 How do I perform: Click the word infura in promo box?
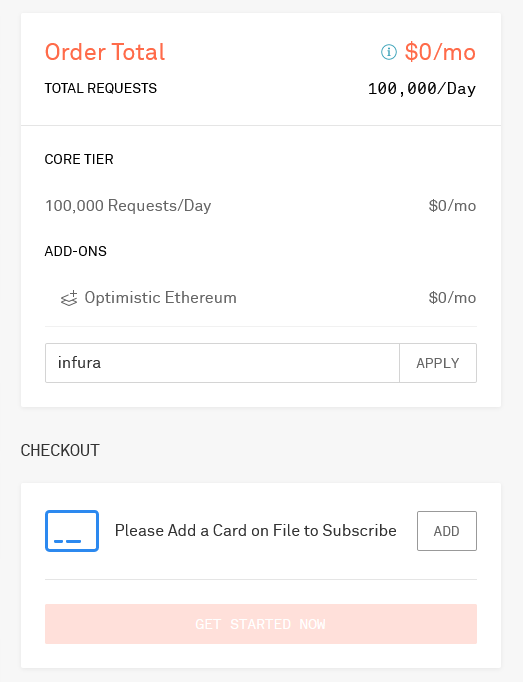point(79,362)
